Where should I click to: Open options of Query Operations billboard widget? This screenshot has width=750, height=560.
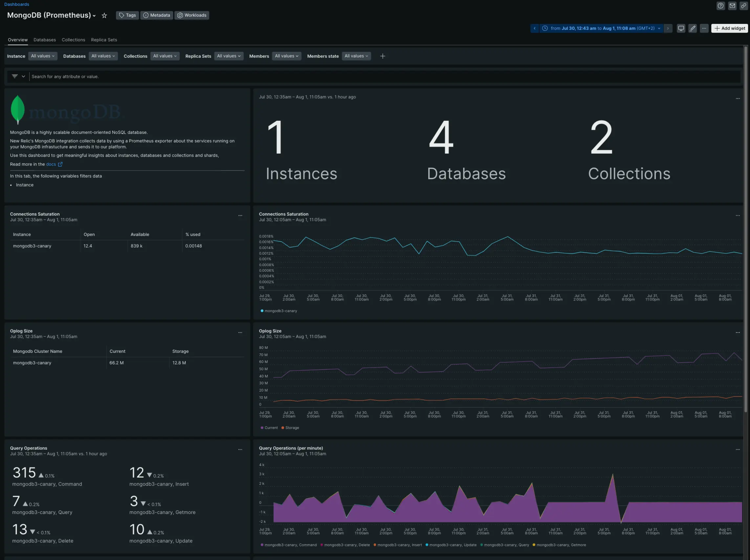coord(240,449)
